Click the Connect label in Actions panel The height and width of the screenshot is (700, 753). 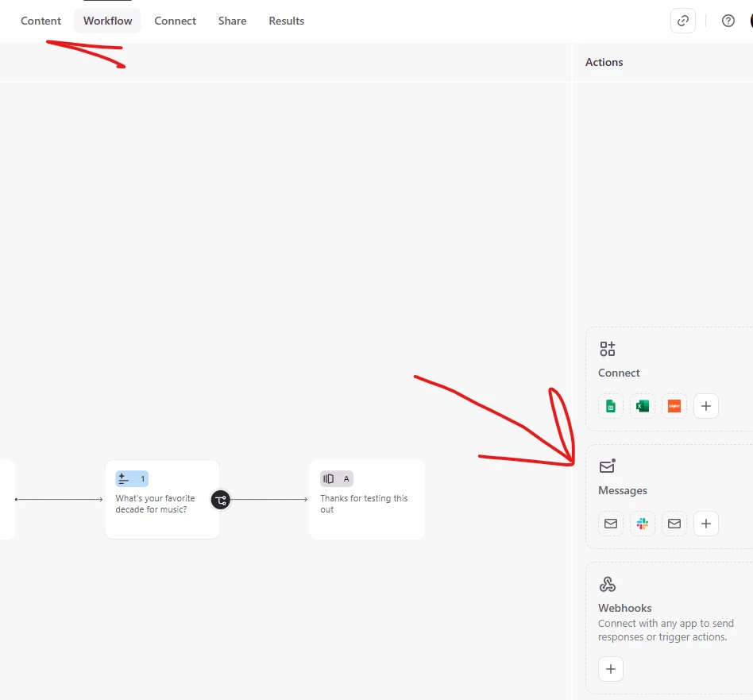tap(619, 373)
